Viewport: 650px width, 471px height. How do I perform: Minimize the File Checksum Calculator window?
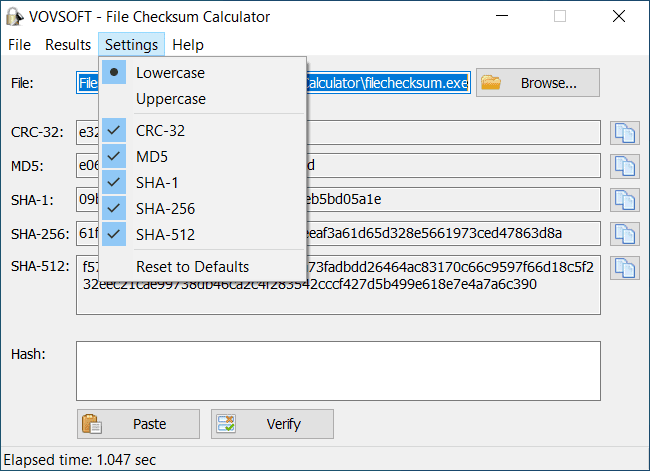[502, 16]
